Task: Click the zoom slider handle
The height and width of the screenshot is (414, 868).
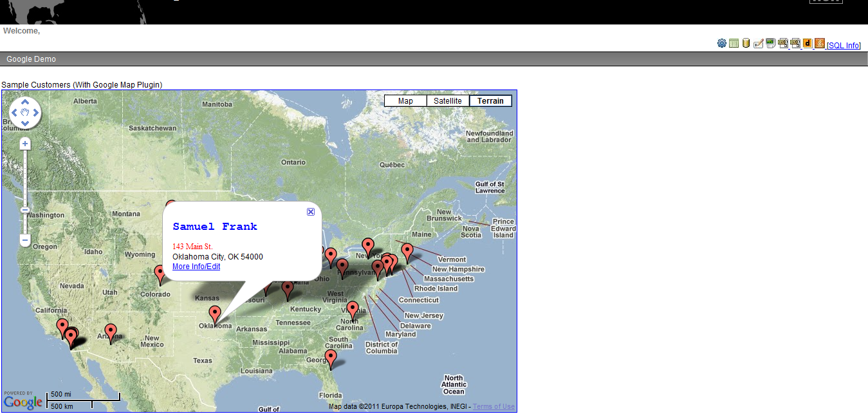Action: [25, 211]
